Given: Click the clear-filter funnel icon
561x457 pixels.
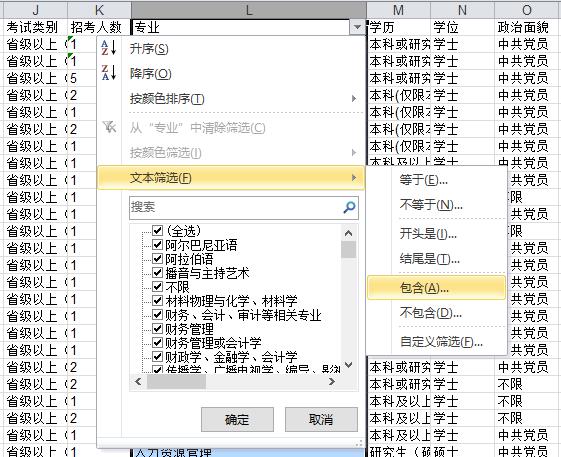Looking at the screenshot, I should click(109, 127).
